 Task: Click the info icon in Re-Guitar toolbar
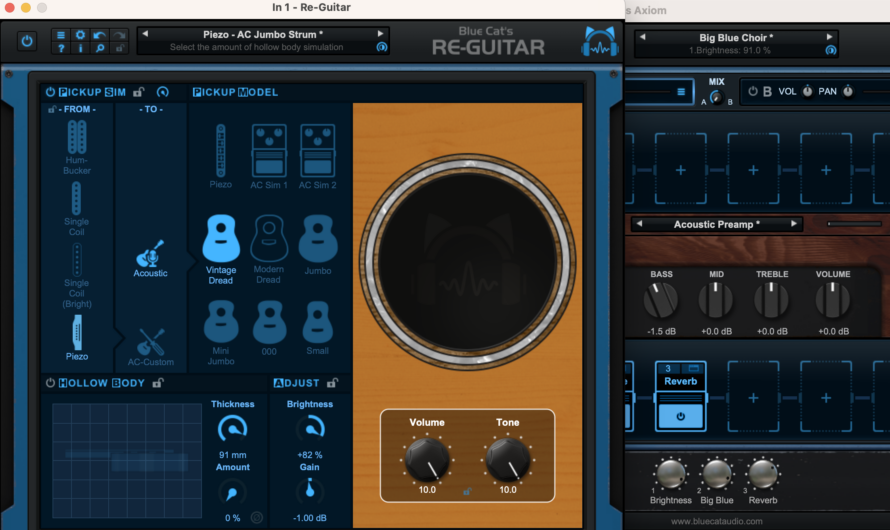[80, 48]
